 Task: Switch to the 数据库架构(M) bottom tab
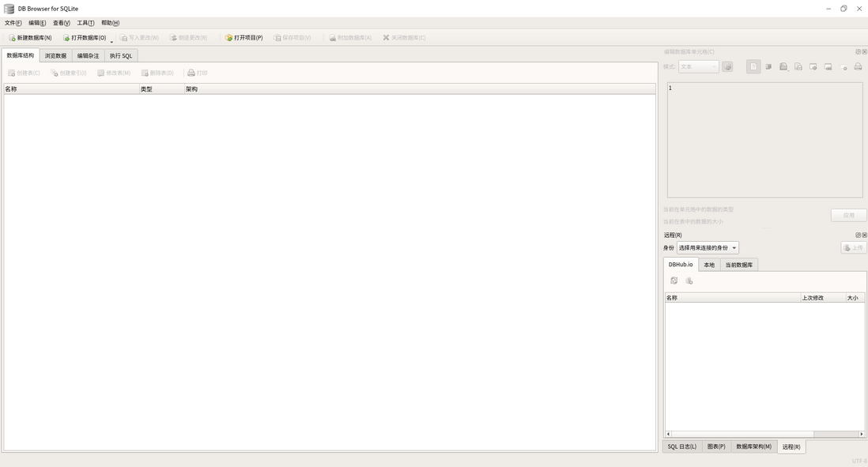(x=753, y=446)
